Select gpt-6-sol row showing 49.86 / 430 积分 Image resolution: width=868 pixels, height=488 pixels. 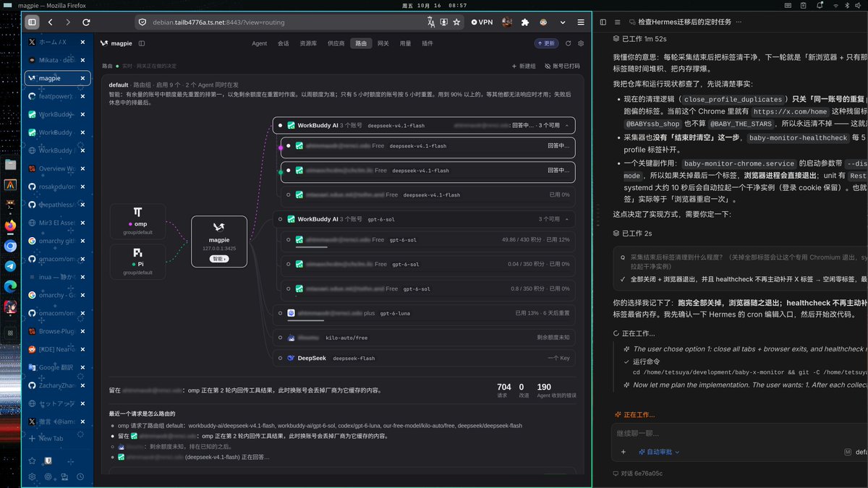tap(427, 241)
